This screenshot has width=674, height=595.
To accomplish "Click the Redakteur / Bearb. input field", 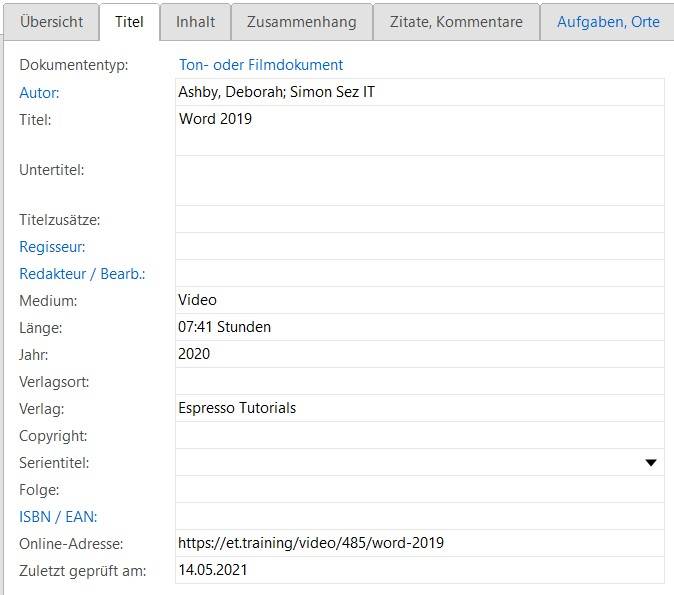I will click(420, 273).
